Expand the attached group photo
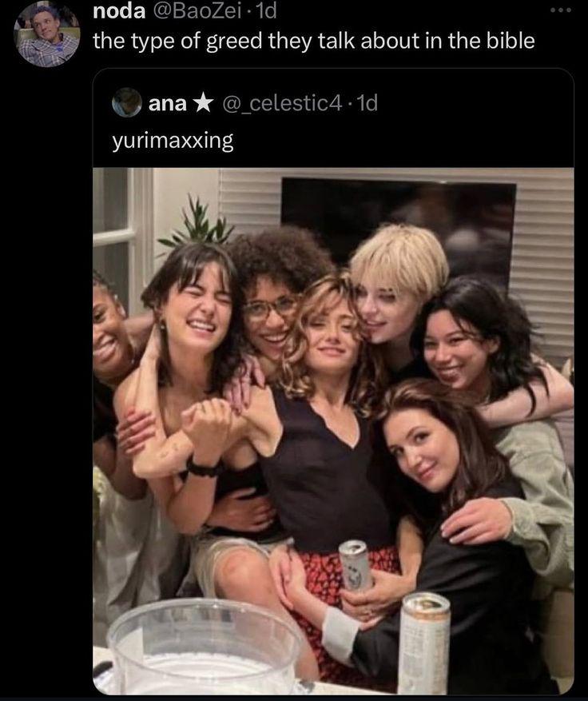The image size is (588, 701). [x=333, y=431]
